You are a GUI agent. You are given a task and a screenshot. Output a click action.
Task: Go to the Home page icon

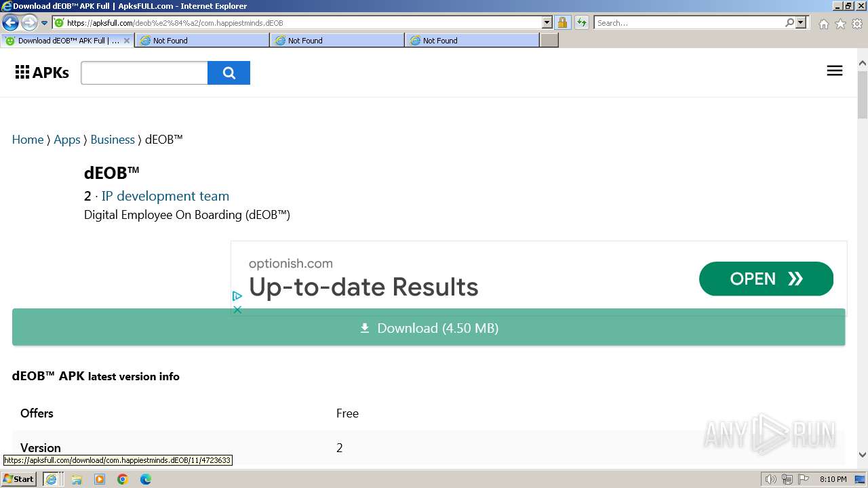(x=823, y=24)
